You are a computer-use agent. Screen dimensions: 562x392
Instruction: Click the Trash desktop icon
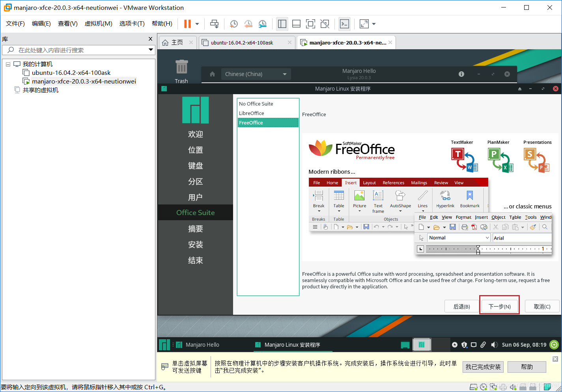pyautogui.click(x=181, y=71)
